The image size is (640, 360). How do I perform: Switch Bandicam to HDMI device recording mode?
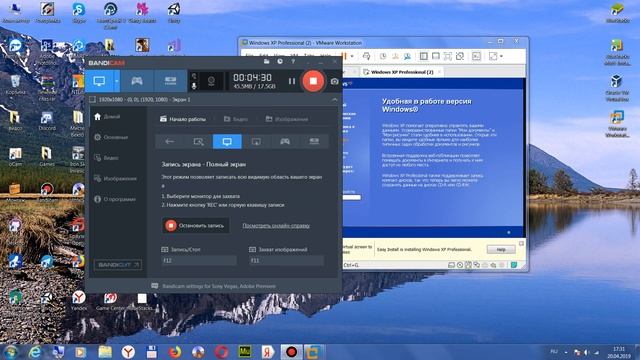(171, 81)
